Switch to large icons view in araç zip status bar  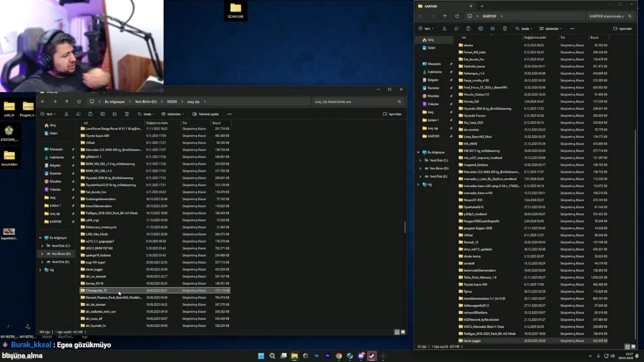pos(402,332)
